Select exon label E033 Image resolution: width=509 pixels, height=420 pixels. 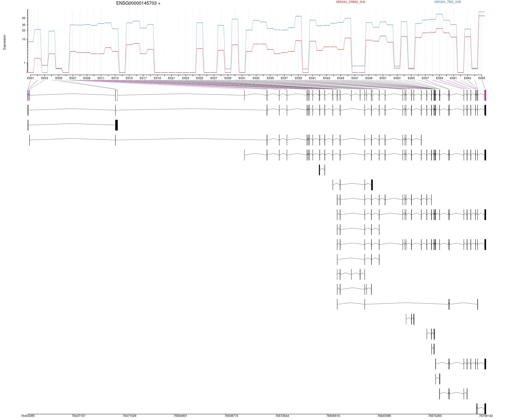256,78
